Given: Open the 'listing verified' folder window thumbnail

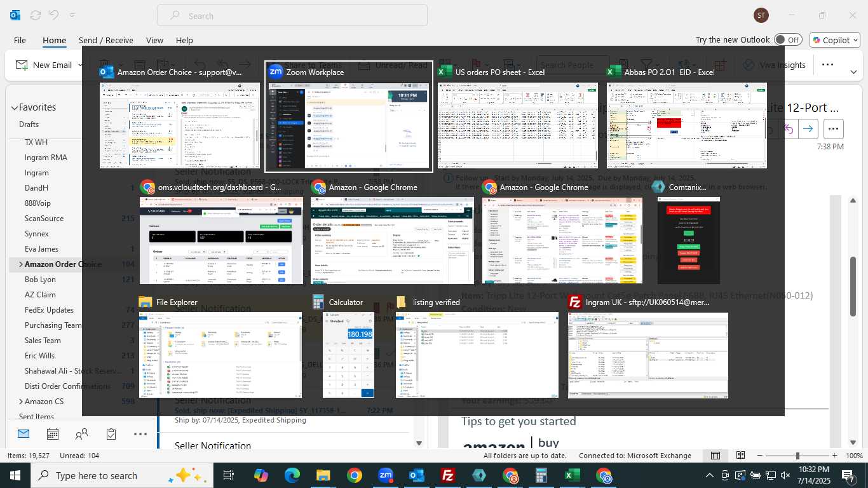Looking at the screenshot, I should [477, 347].
